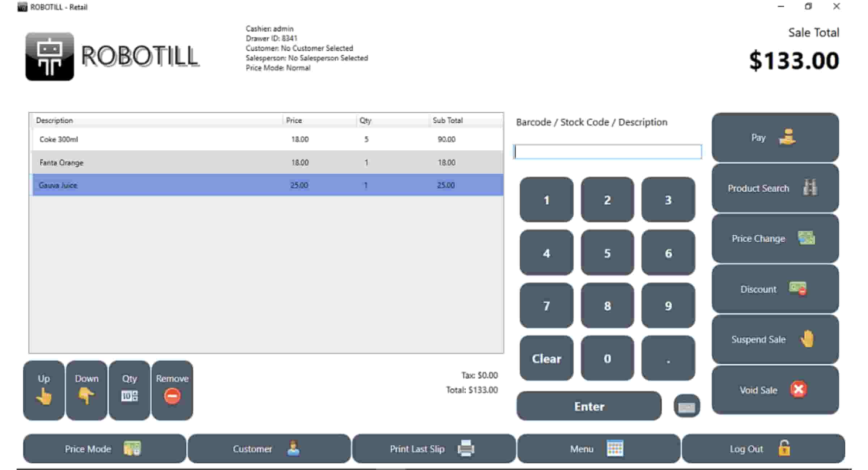Tap keypad number 5
This screenshot has height=470, width=868.
point(608,253)
